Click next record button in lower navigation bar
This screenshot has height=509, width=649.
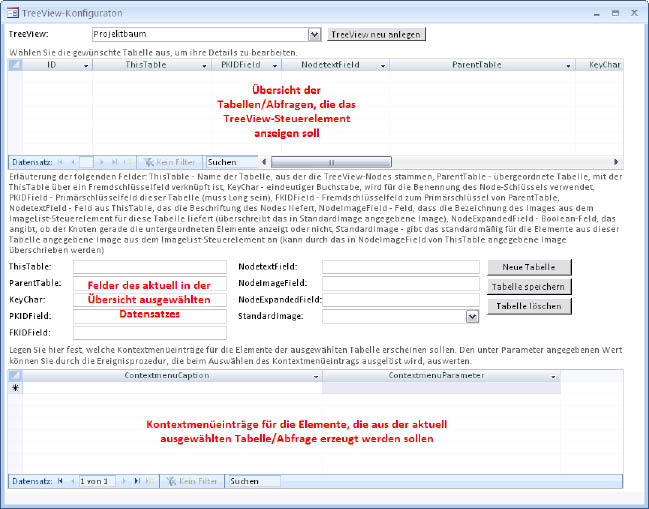click(120, 481)
